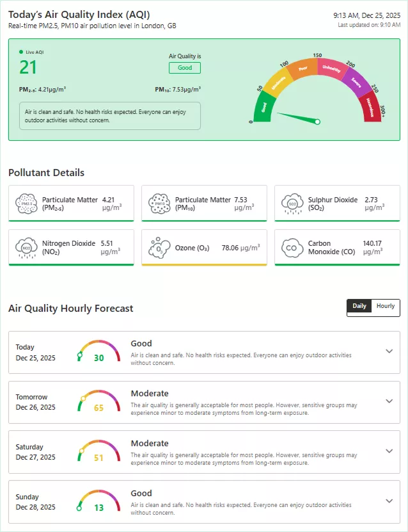Click the PM10 particulate matter cloud icon

click(159, 204)
